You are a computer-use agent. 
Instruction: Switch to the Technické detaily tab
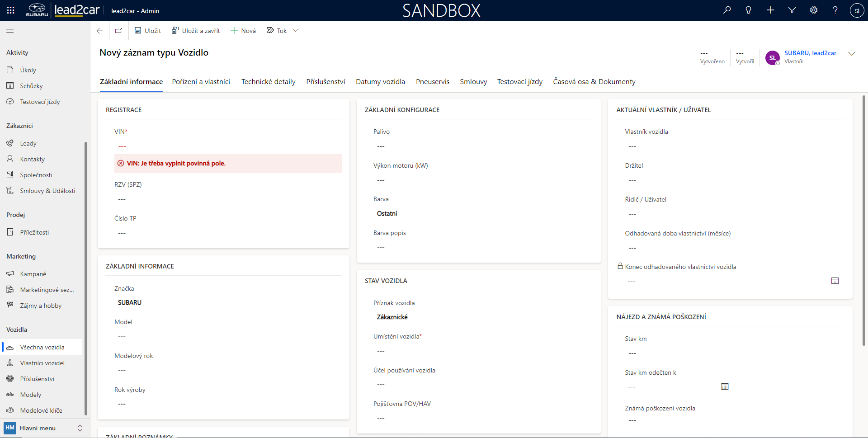tap(268, 82)
